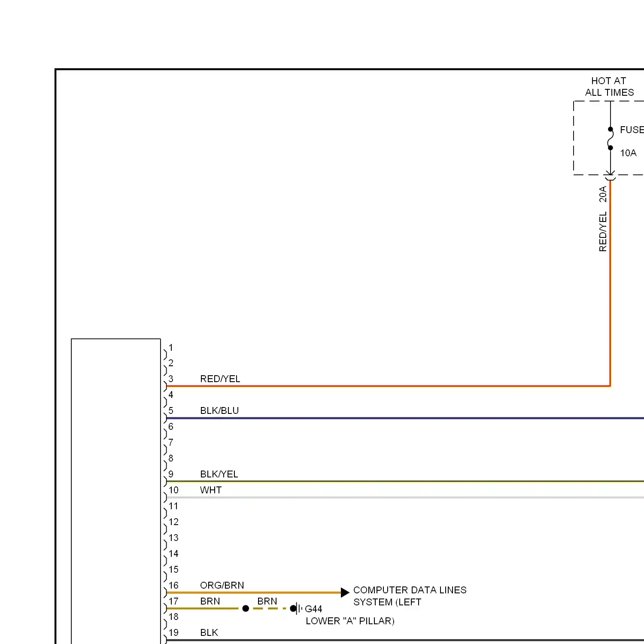
Task: Click the BLK label at pin 19
Action: [209, 632]
